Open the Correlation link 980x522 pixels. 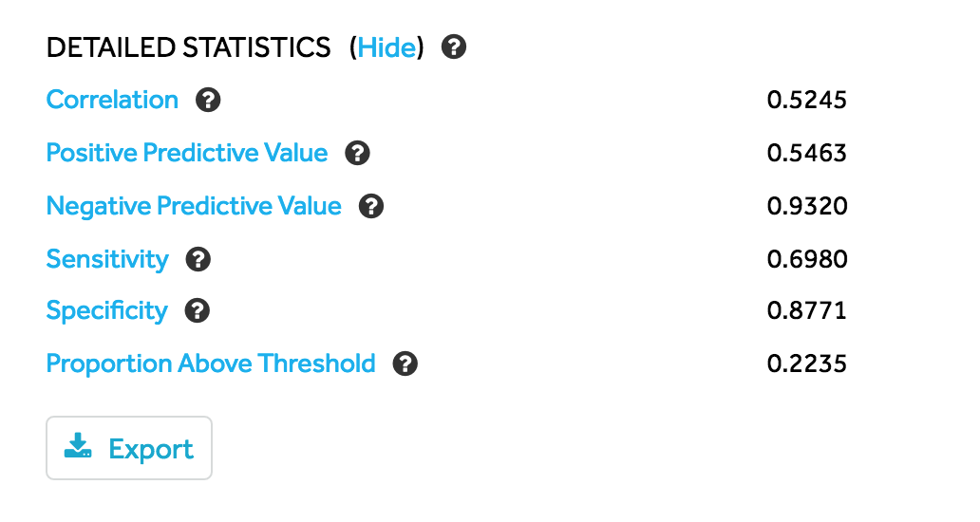coord(112,100)
